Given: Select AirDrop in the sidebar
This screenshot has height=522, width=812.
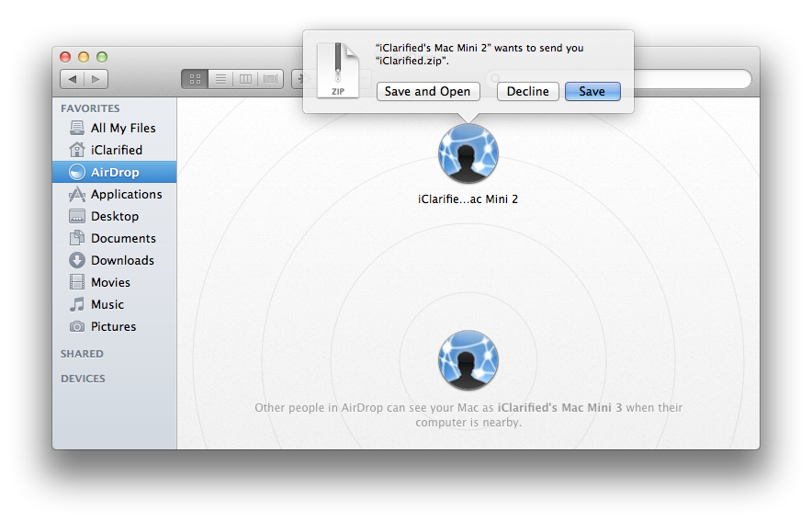Looking at the screenshot, I should click(x=114, y=172).
